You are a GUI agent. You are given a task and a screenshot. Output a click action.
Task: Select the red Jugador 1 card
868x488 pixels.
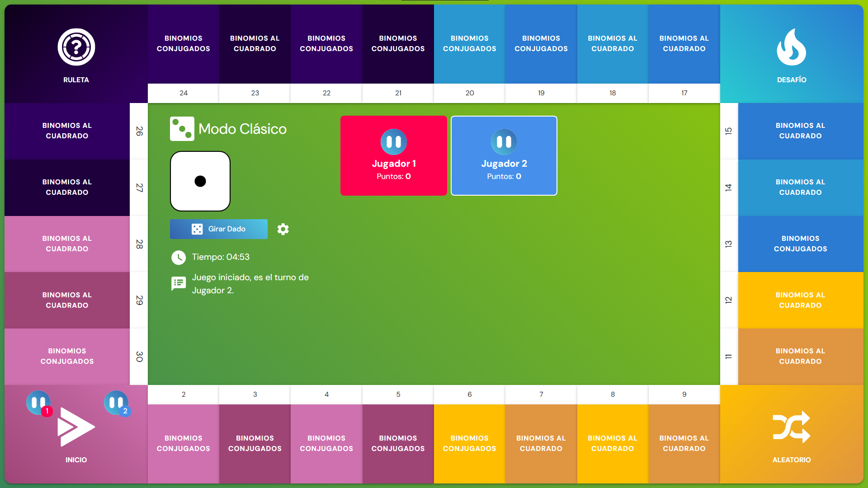(x=393, y=155)
